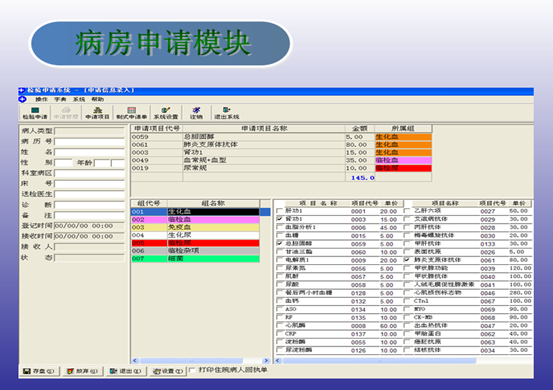This screenshot has width=553, height=390.
Task: Click the 放弃 discard button
Action: [x=83, y=371]
